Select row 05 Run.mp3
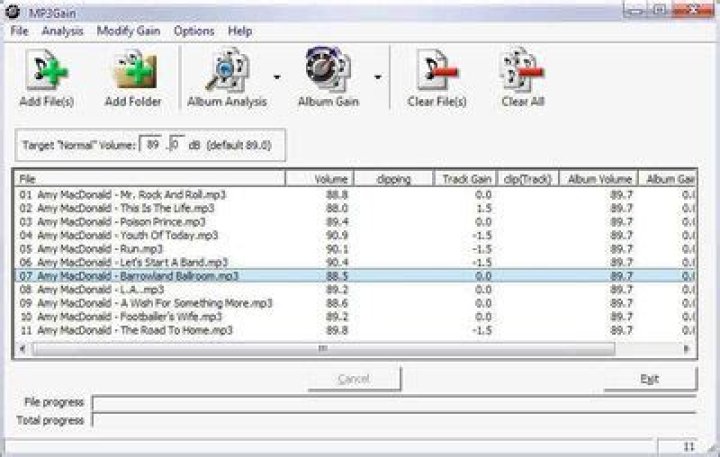720x457 pixels. tap(354, 249)
